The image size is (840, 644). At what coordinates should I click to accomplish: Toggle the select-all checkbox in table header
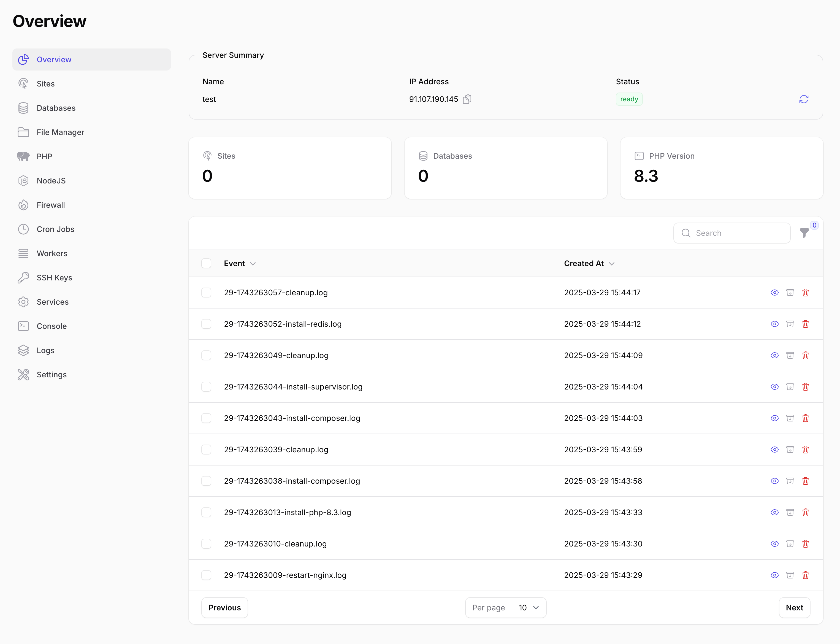point(206,263)
